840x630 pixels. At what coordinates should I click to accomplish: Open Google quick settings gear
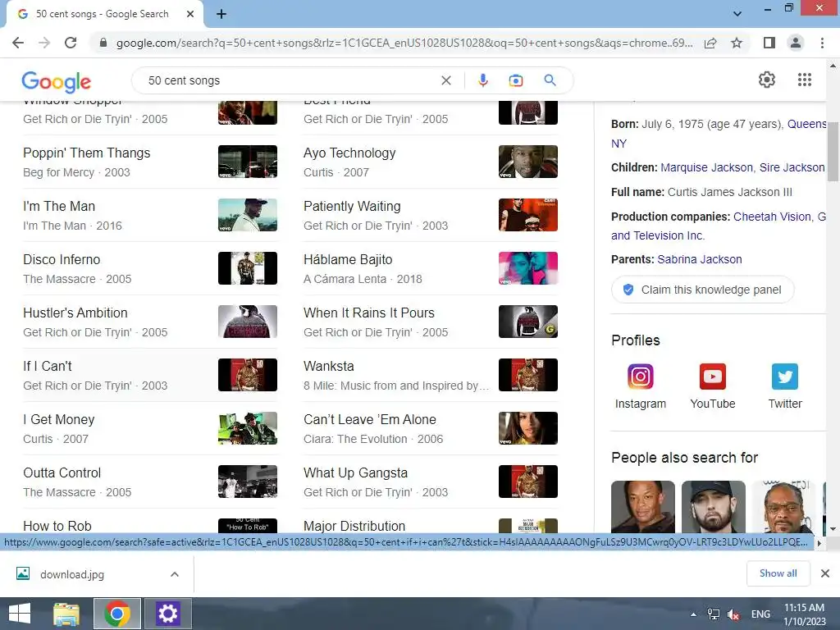pos(767,80)
